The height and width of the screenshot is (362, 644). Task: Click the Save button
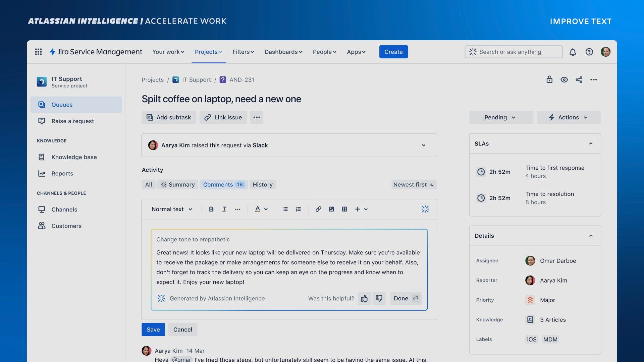(x=153, y=329)
